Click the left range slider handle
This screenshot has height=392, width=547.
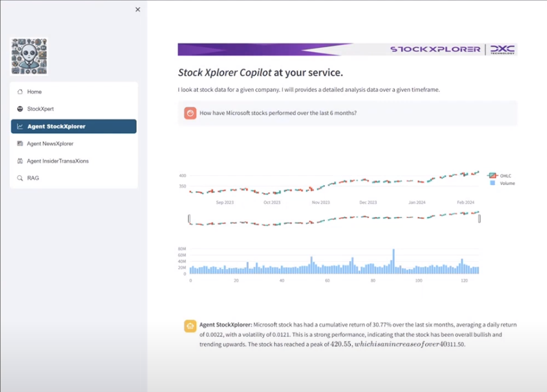coord(189,219)
